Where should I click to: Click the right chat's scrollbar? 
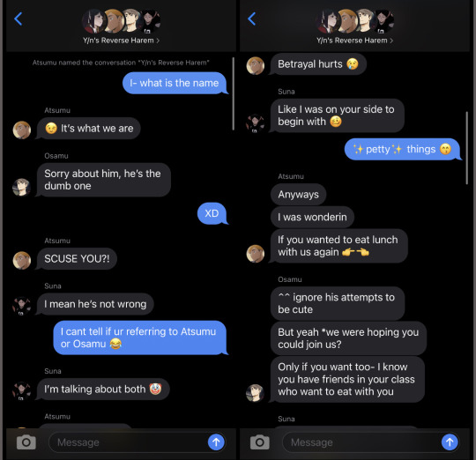coord(467,148)
